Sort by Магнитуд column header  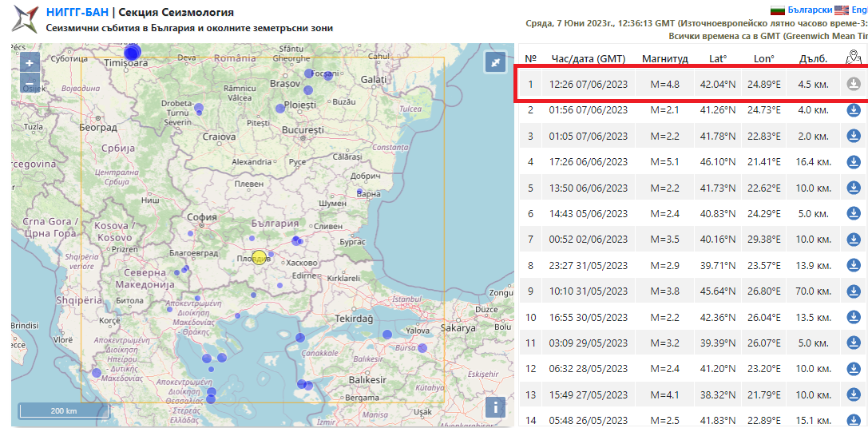(664, 58)
